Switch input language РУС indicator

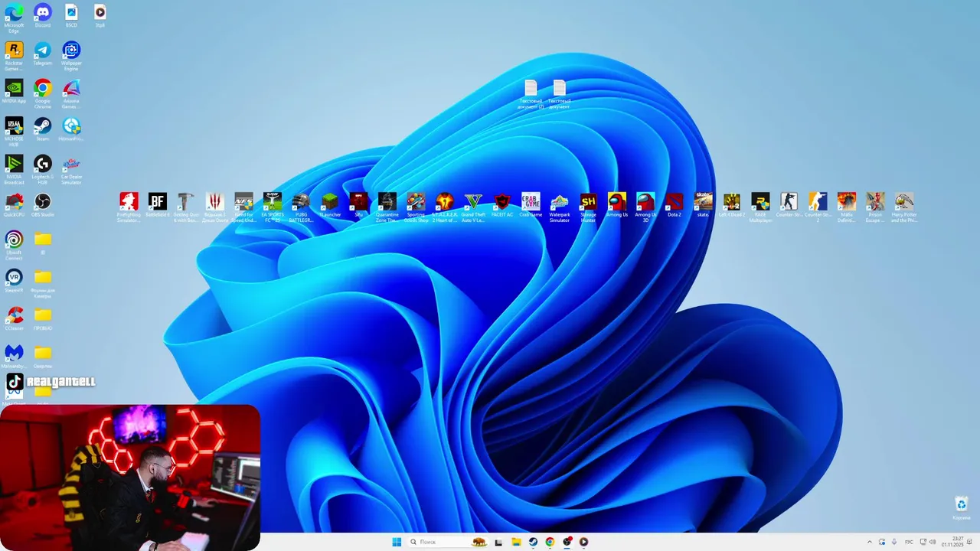click(909, 542)
